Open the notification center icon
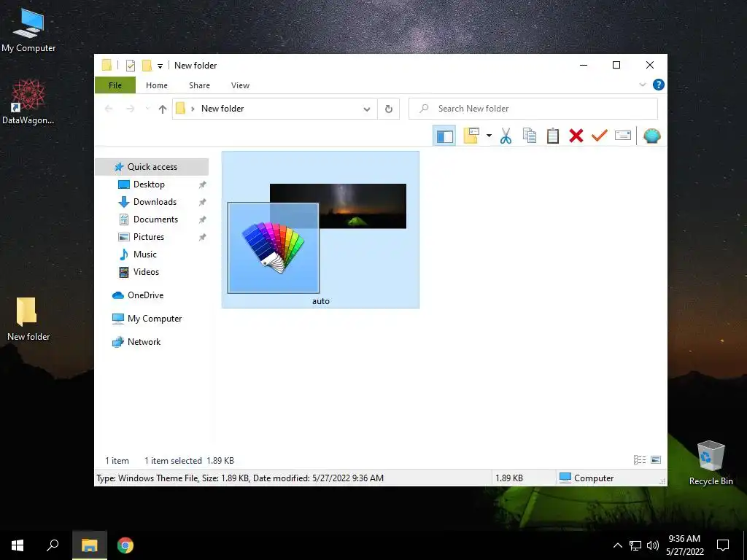Viewport: 747px width, 560px height. click(x=723, y=545)
